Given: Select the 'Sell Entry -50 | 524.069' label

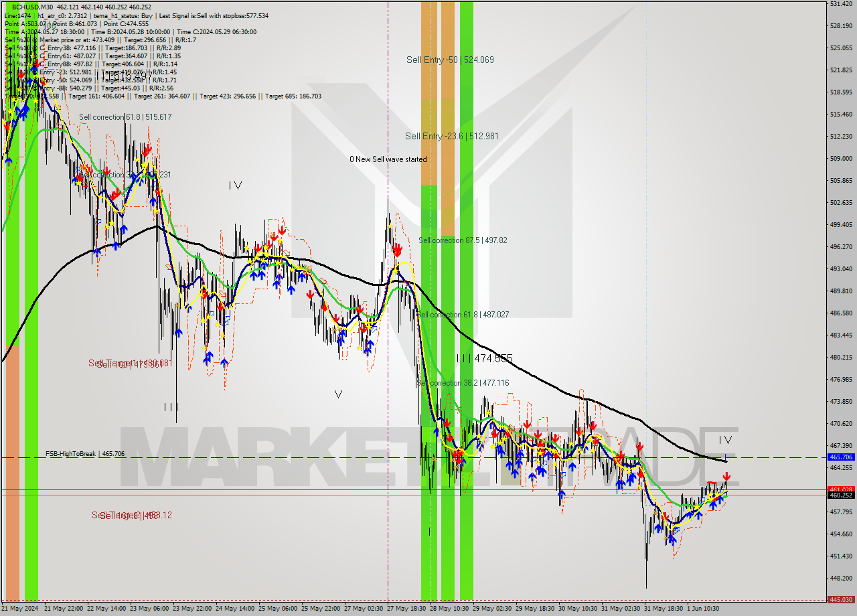Looking at the screenshot, I should (x=450, y=60).
